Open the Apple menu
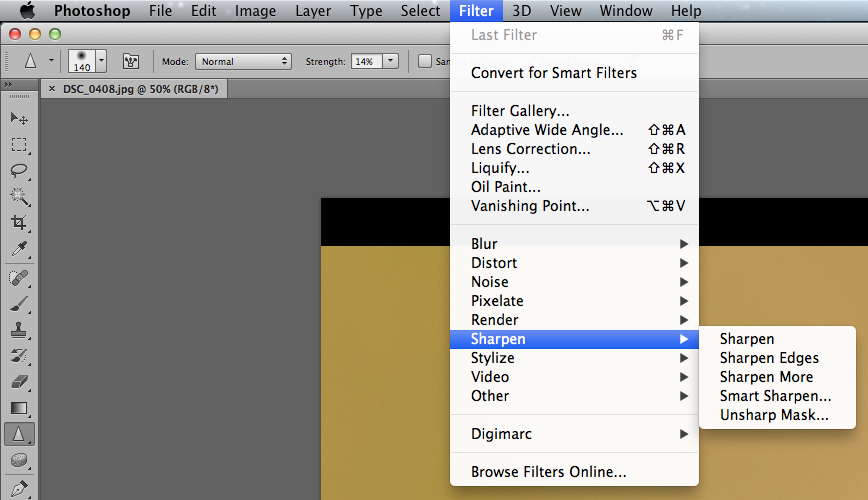868x500 pixels. (x=27, y=11)
